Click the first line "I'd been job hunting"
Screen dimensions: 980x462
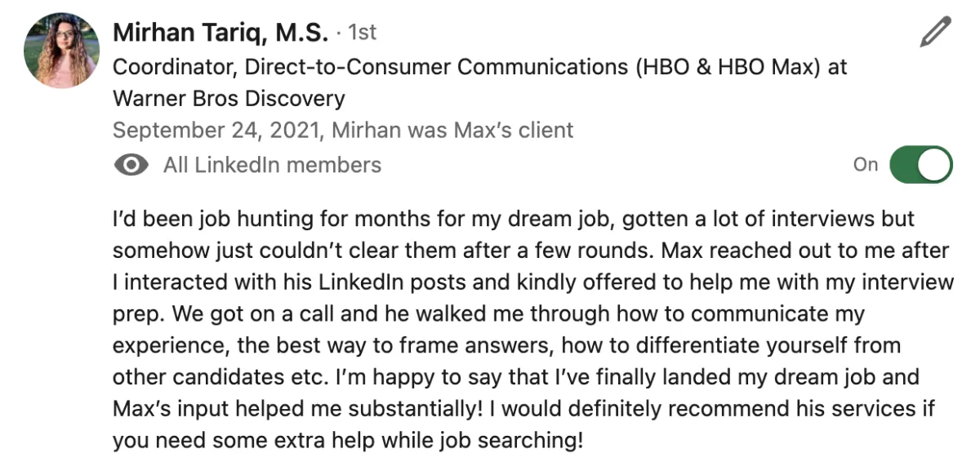[514, 220]
